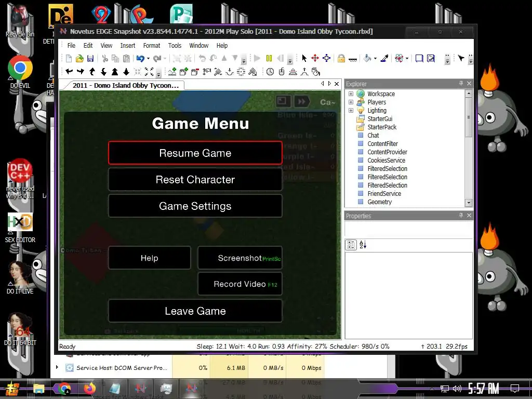Viewport: 532px width, 399px height.
Task: Click the camera pan right arrow
Action: [x=81, y=72]
